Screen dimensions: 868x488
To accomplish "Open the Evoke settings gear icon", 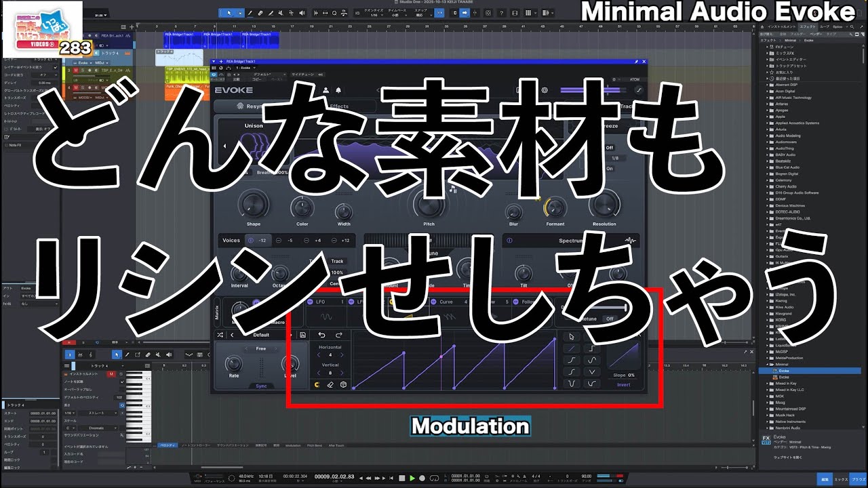I will [545, 89].
